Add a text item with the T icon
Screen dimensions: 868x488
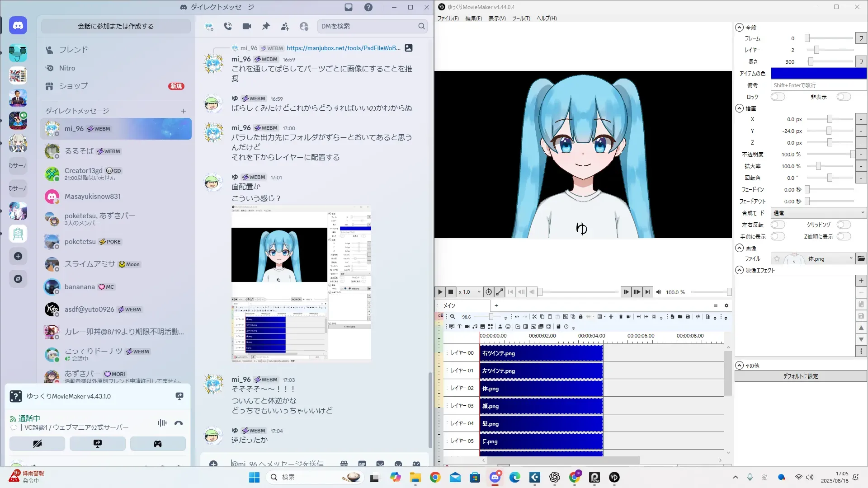pyautogui.click(x=459, y=327)
